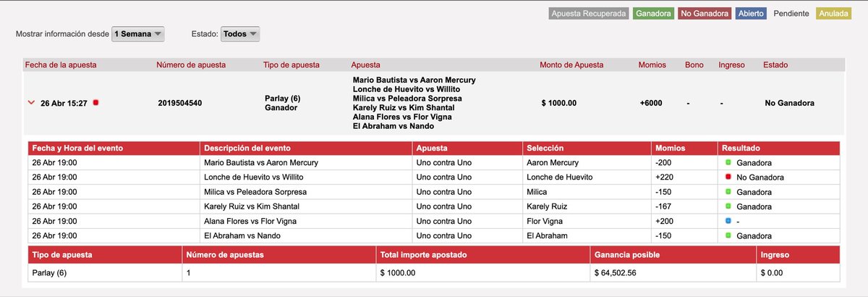
Task: Click the 'Apuesta Recuperada' legend badge
Action: coord(588,14)
